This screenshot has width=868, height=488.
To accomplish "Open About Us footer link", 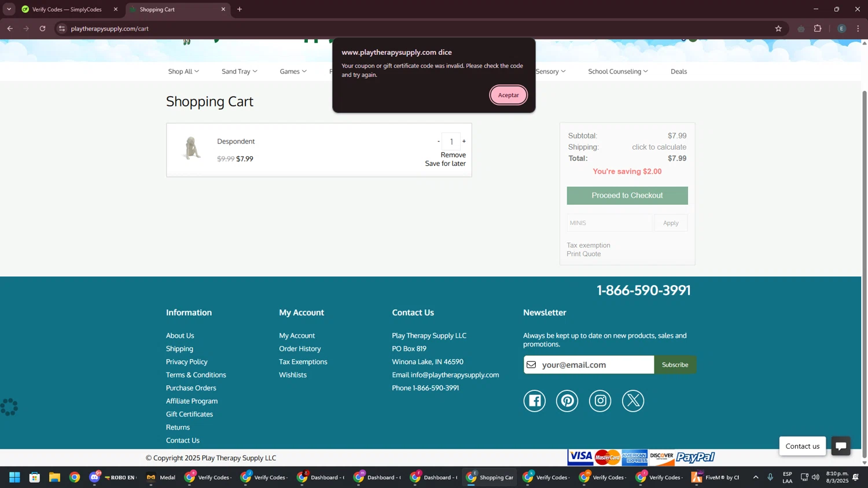I will coord(180,335).
